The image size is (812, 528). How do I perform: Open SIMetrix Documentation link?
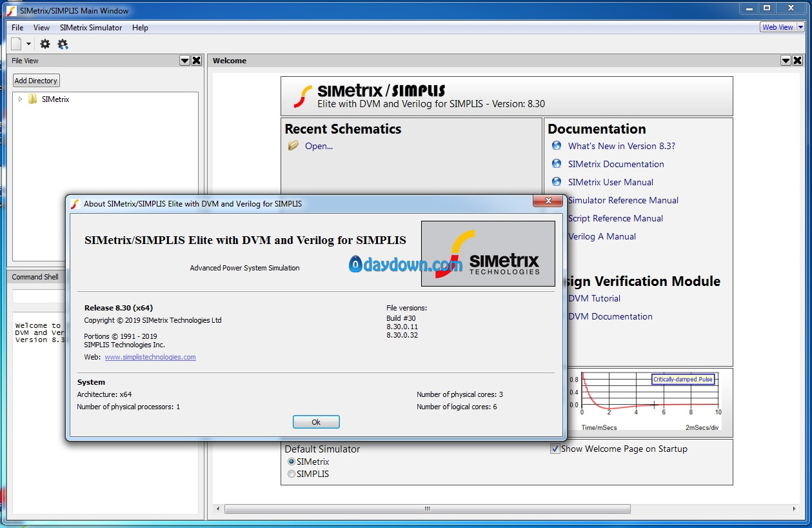point(616,164)
